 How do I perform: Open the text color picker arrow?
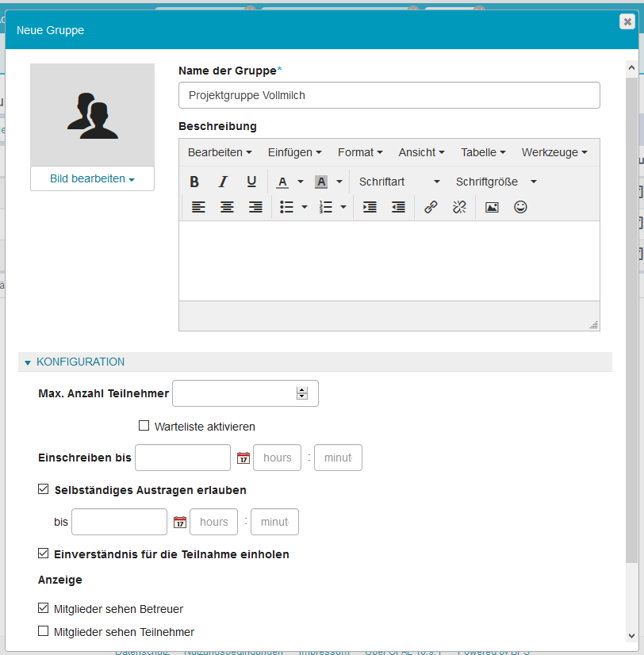301,182
